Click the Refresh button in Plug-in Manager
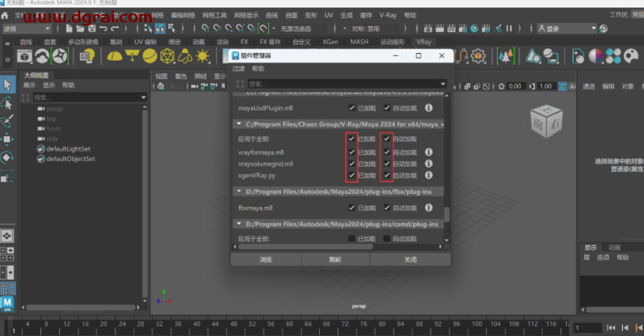The image size is (644, 336). [x=335, y=259]
